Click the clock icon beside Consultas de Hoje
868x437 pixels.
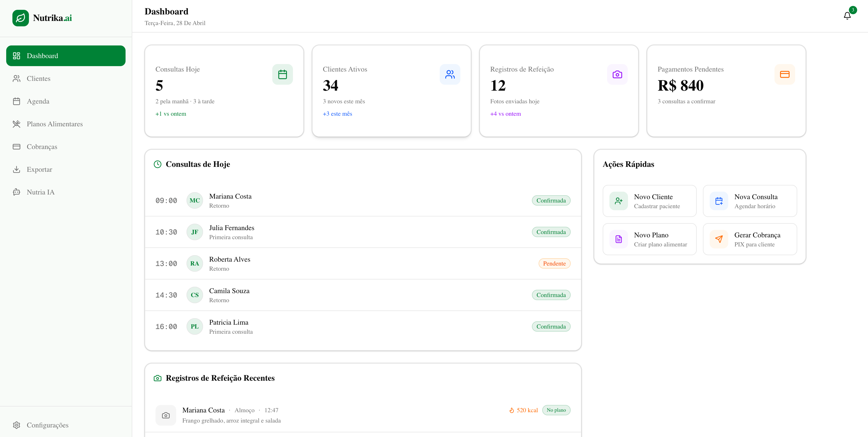[157, 165]
